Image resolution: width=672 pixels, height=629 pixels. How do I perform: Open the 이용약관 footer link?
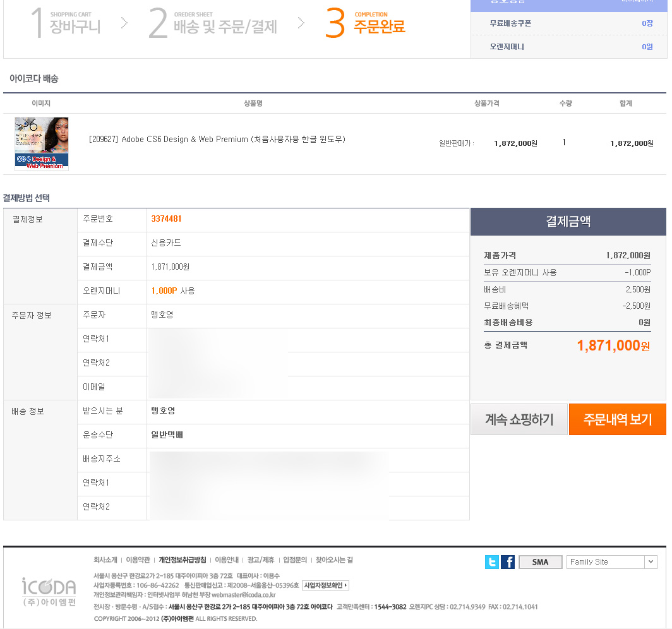pos(138,560)
